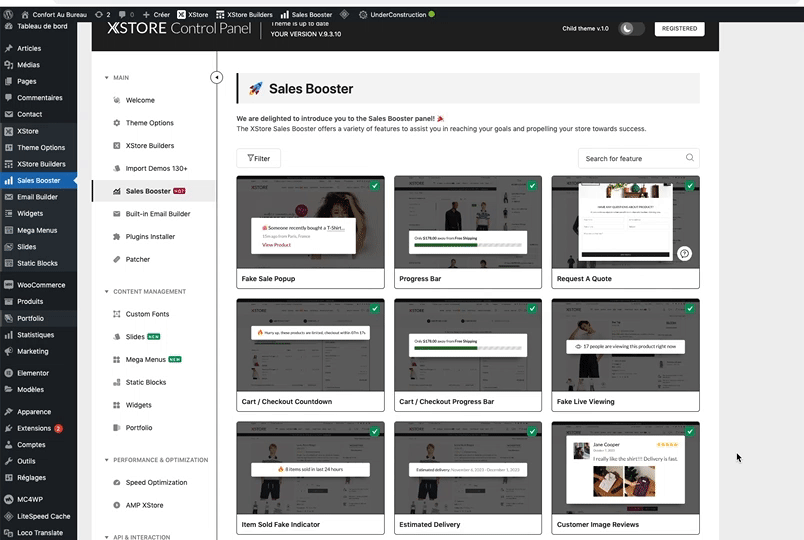Click the Static Blocks icon in panel
Image resolution: width=804 pixels, height=540 pixels.
[116, 382]
